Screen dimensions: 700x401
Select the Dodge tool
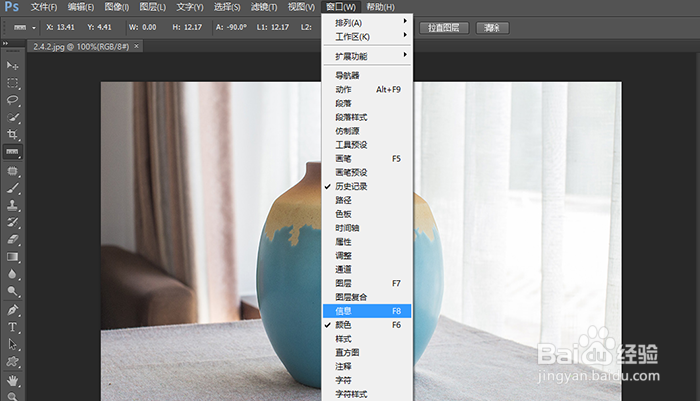(12, 291)
